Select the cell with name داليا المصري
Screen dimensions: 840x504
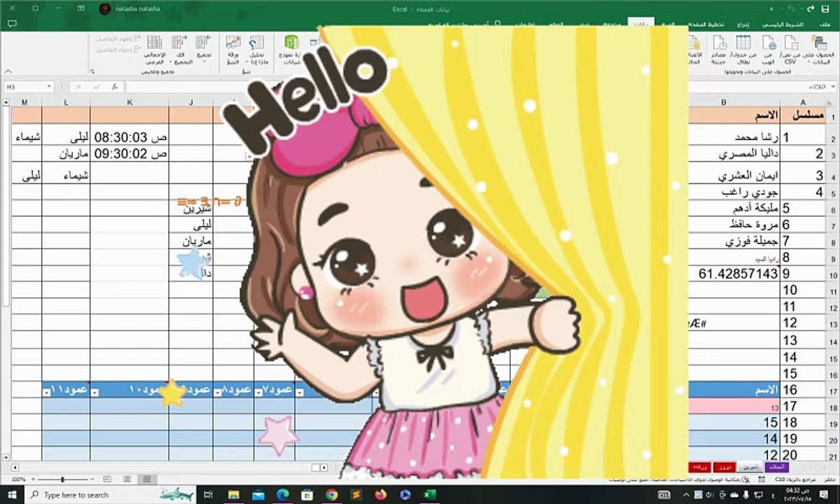[x=735, y=153]
